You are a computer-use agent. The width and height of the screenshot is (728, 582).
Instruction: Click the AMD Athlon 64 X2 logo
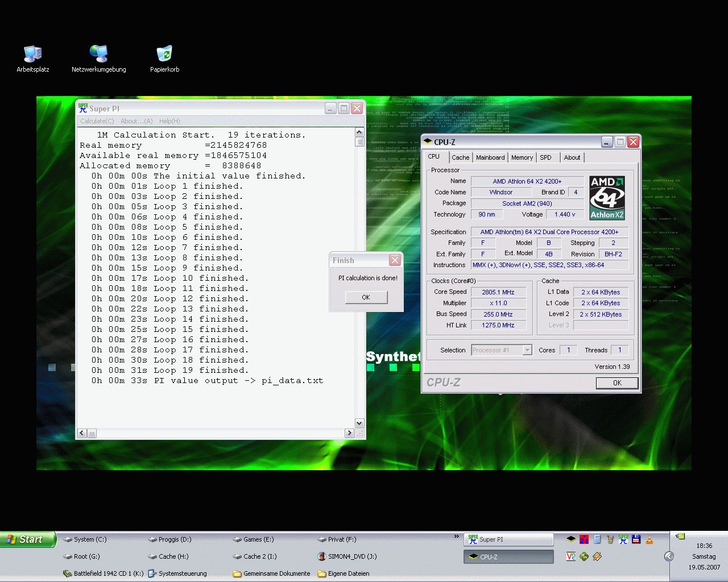click(607, 198)
